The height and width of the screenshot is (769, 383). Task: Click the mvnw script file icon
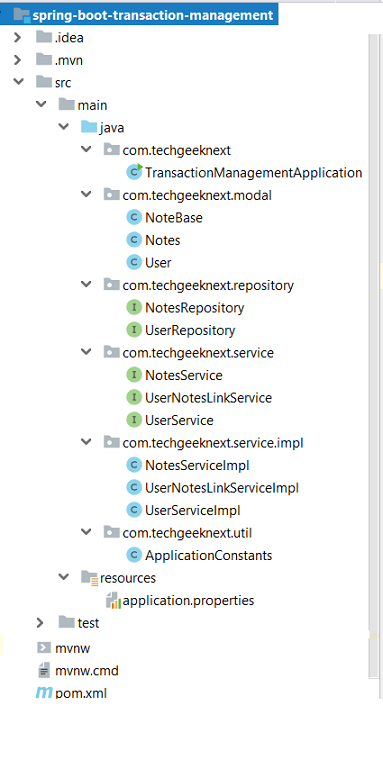(x=44, y=648)
